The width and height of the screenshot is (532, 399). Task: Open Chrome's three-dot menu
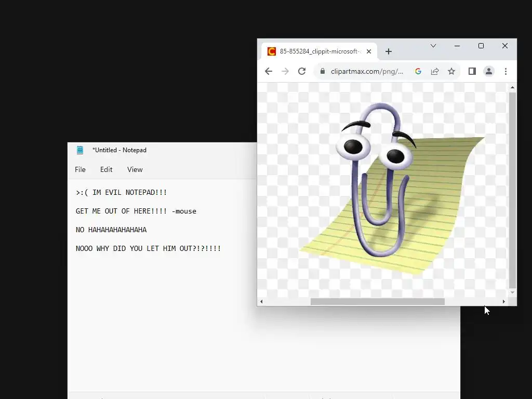click(506, 71)
